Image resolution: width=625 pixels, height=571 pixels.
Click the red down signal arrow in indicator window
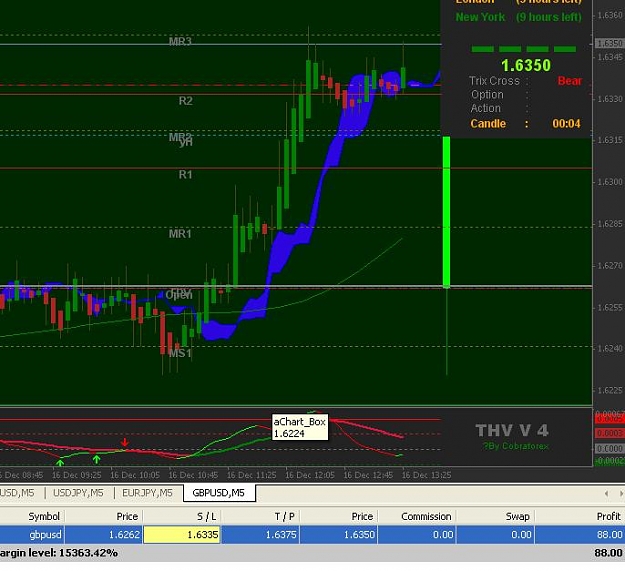(x=125, y=442)
